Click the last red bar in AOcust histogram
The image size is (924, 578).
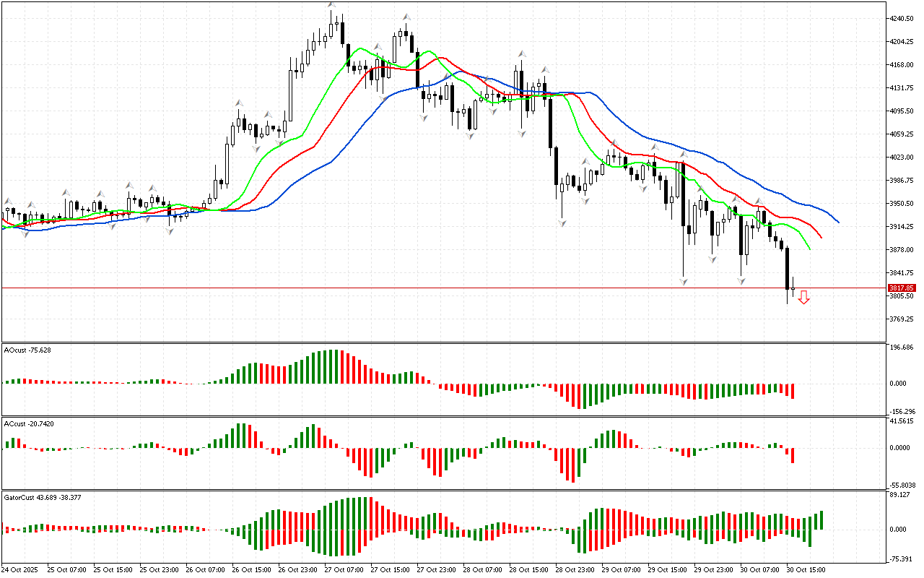coord(793,391)
